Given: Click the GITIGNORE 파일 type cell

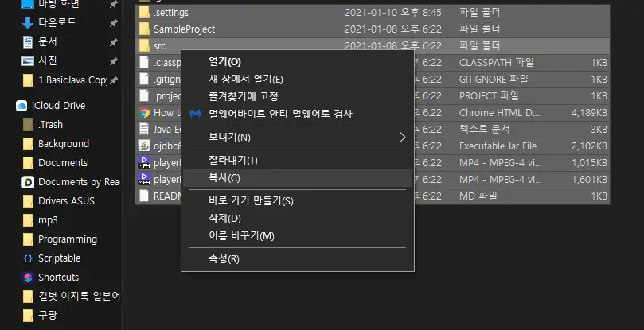Looking at the screenshot, I should [494, 80].
